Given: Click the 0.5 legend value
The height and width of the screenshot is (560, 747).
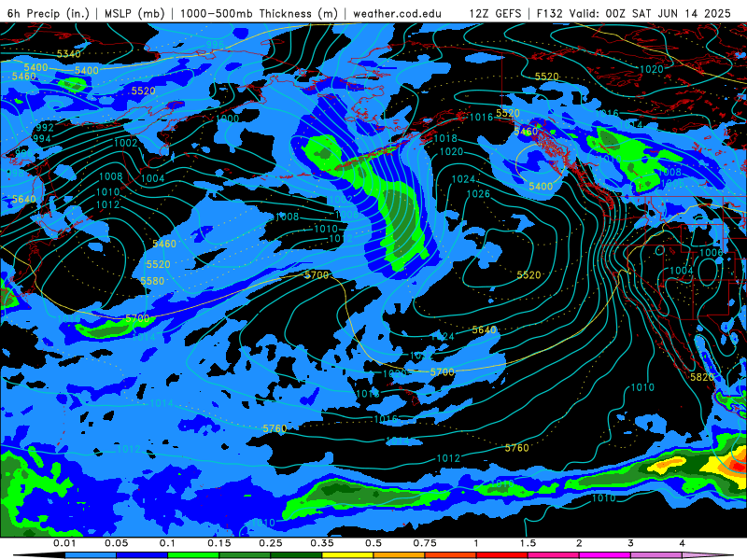Looking at the screenshot, I should (373, 543).
